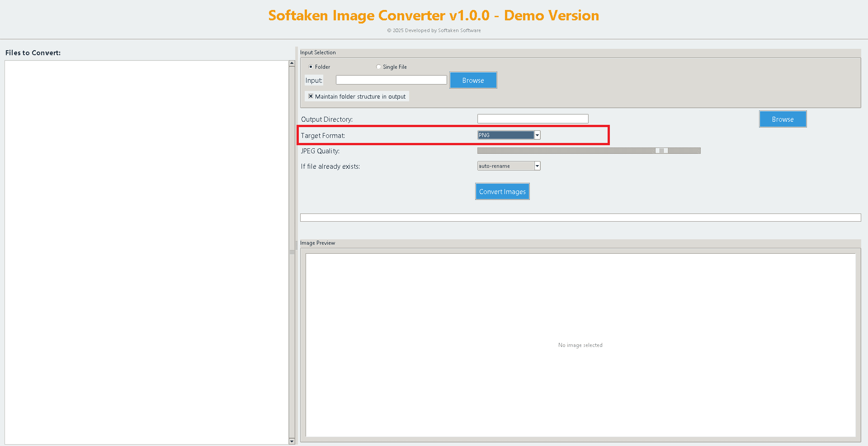Open the auto-rename dropdown
Screen dimensions: 868x446
[x=509, y=166]
